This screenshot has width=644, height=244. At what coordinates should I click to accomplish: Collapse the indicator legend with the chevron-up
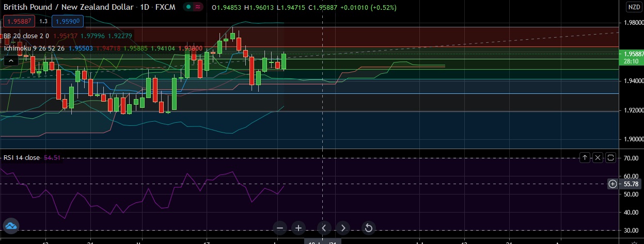tap(11, 61)
